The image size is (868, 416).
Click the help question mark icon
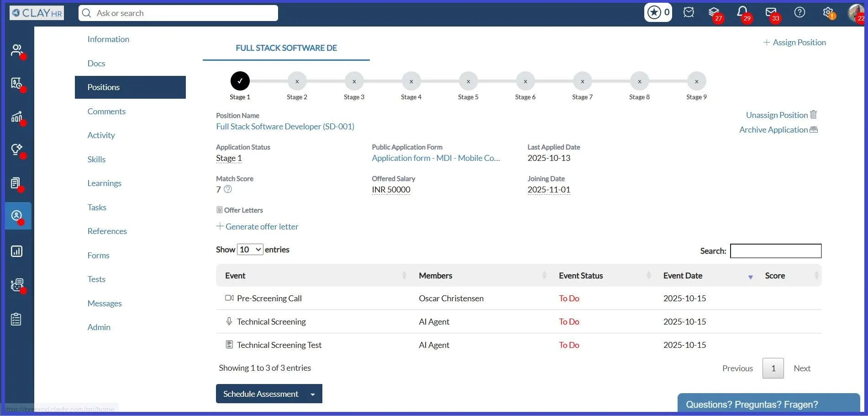(800, 12)
